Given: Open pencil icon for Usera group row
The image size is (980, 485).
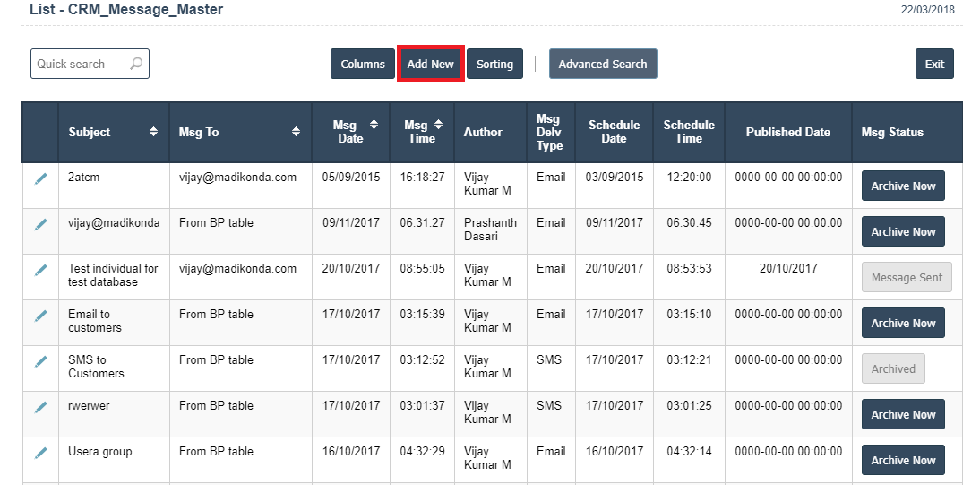Looking at the screenshot, I should 40,453.
